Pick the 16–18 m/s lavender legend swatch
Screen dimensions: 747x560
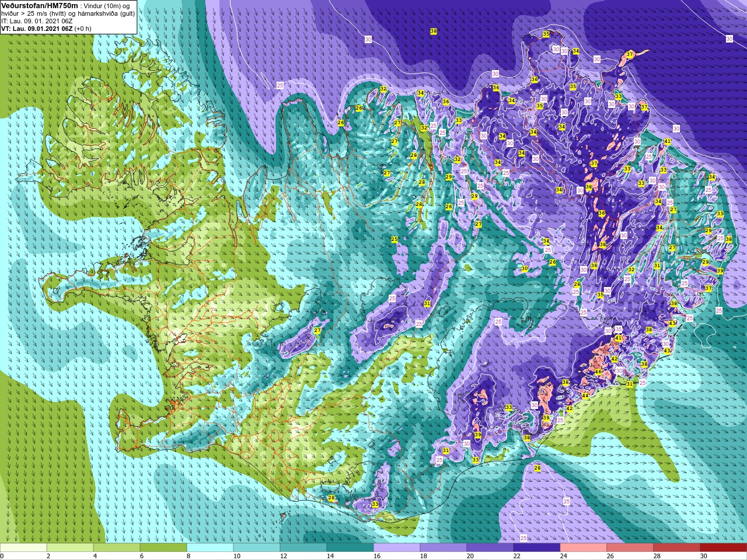[x=397, y=548]
